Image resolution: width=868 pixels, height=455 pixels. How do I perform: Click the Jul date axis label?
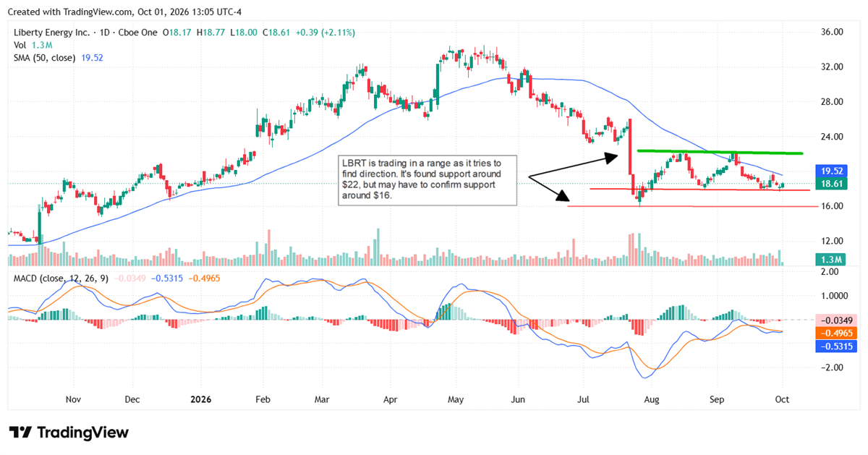pos(583,399)
